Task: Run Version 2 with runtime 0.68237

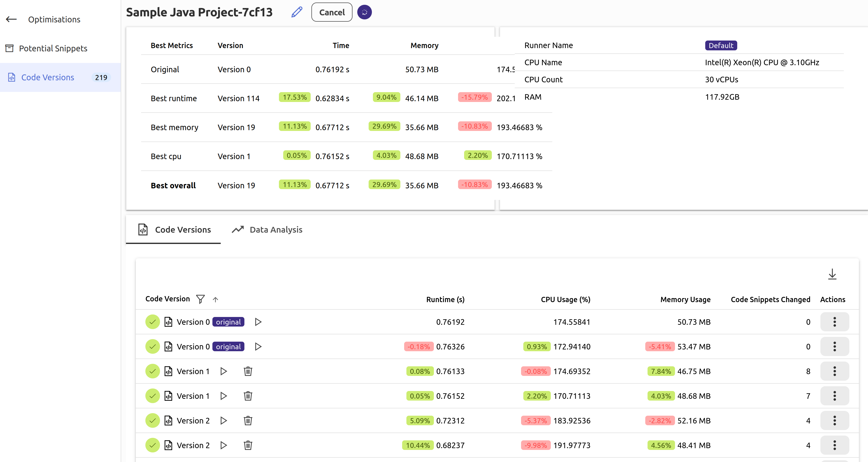Action: 223,445
